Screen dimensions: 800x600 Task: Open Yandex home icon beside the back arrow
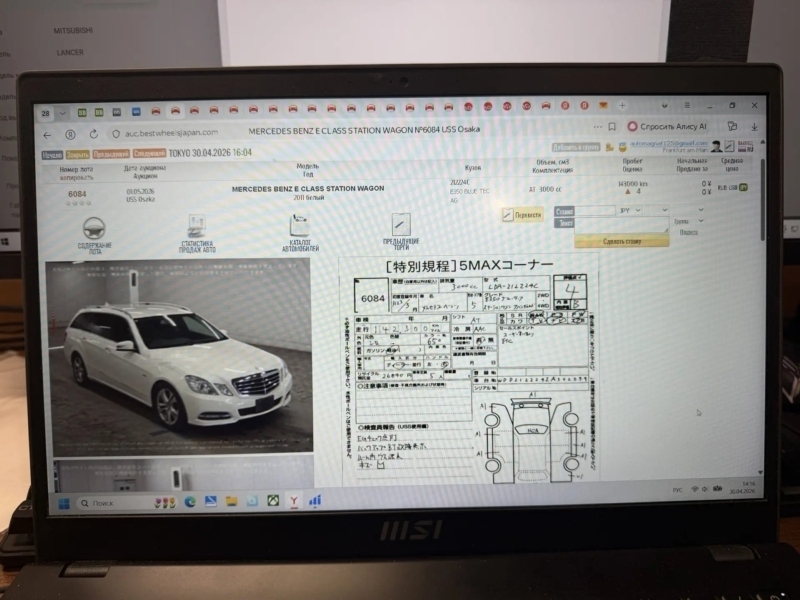point(70,135)
